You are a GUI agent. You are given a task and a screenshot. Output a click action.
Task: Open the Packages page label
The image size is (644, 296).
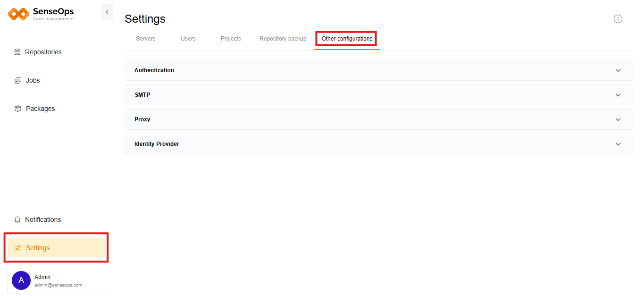41,109
